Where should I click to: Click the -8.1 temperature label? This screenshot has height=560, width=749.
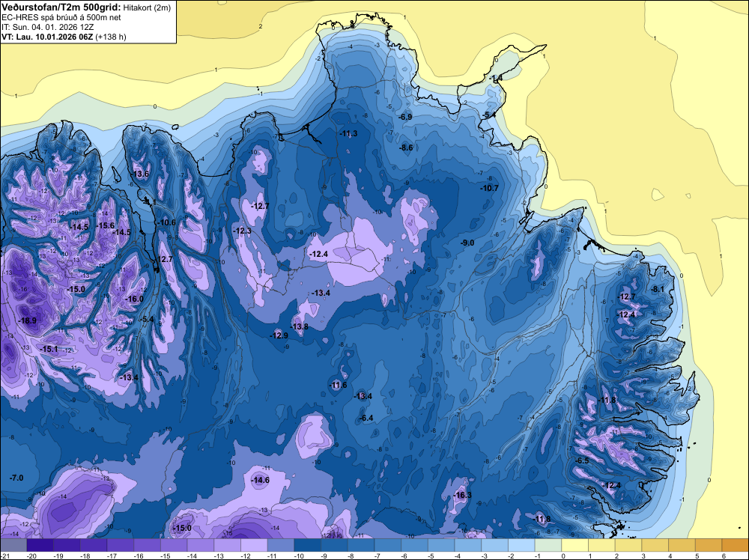click(658, 289)
